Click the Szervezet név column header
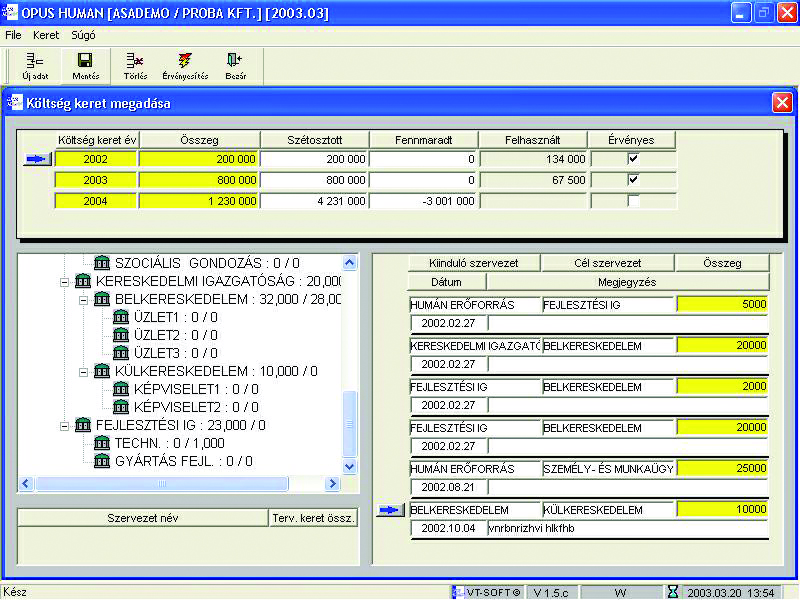Screen dimensions: 800x600 (x=143, y=518)
